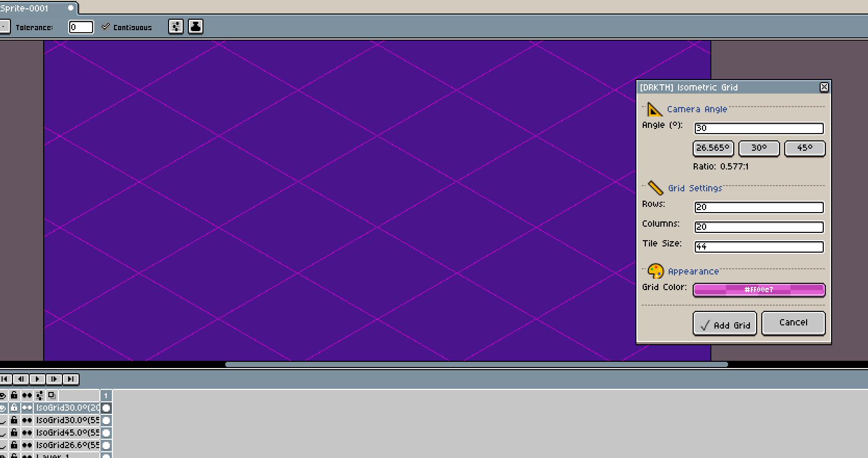Set angle preset to 26.565°

[713, 148]
